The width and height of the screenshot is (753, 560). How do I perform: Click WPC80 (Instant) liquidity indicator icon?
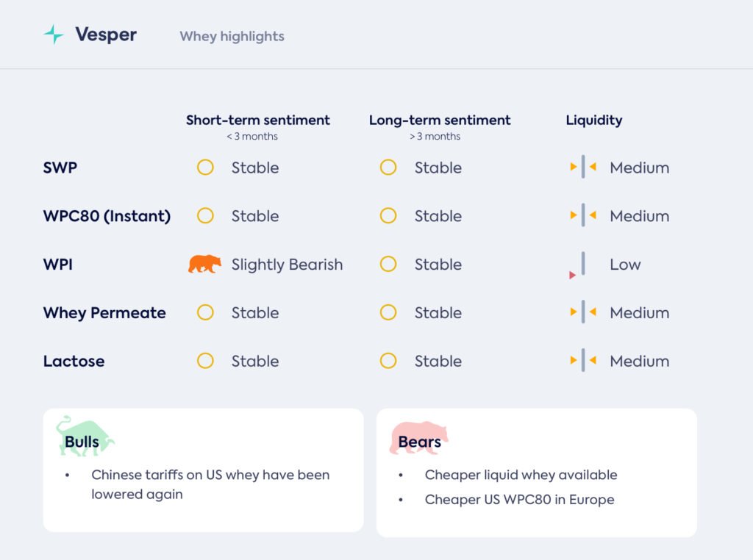coord(583,216)
